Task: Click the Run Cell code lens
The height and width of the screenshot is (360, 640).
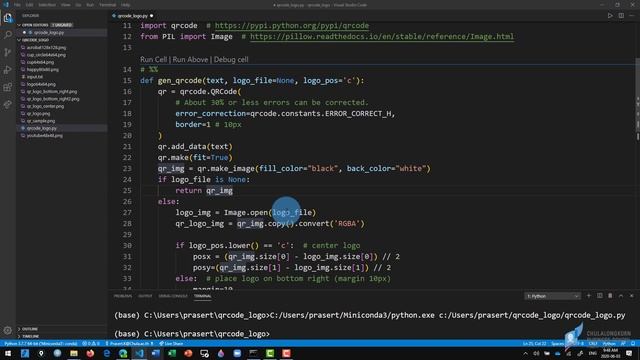Action: tap(153, 60)
